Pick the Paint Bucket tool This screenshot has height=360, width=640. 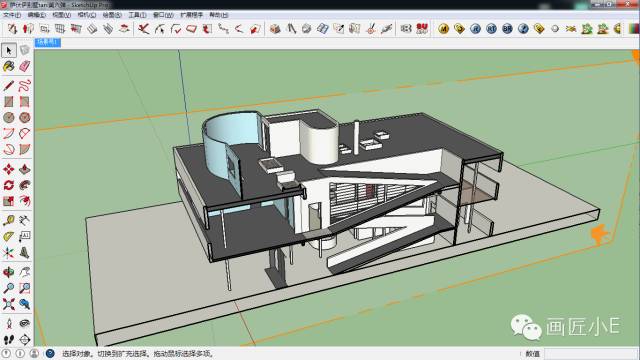(x=9, y=66)
